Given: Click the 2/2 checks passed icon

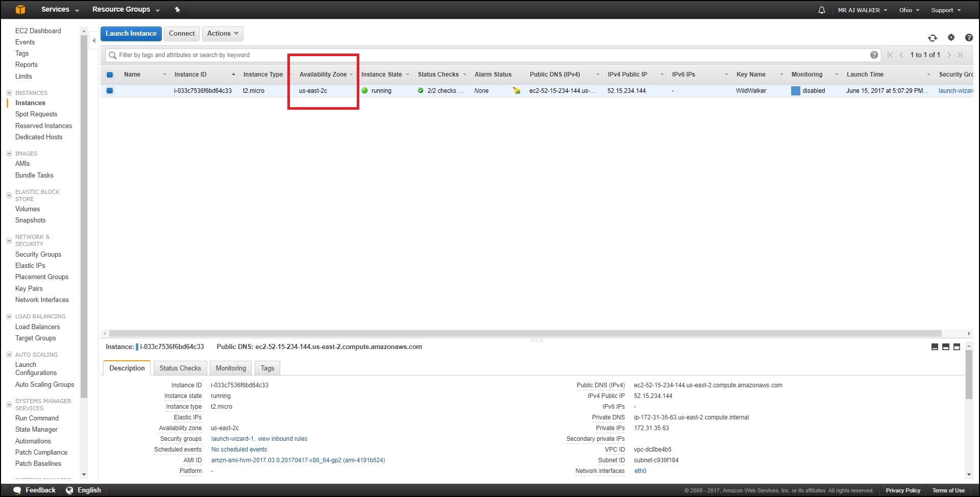Looking at the screenshot, I should click(421, 91).
